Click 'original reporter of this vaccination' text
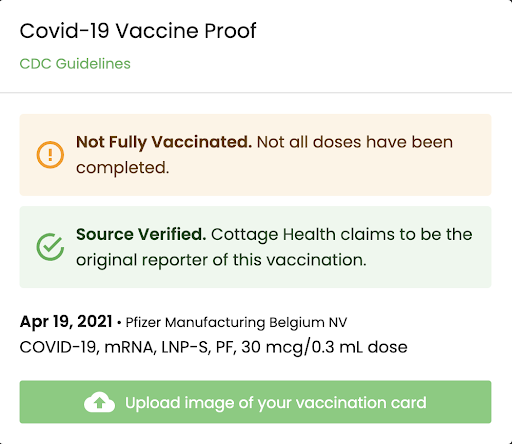This screenshot has width=512, height=444. 221,260
